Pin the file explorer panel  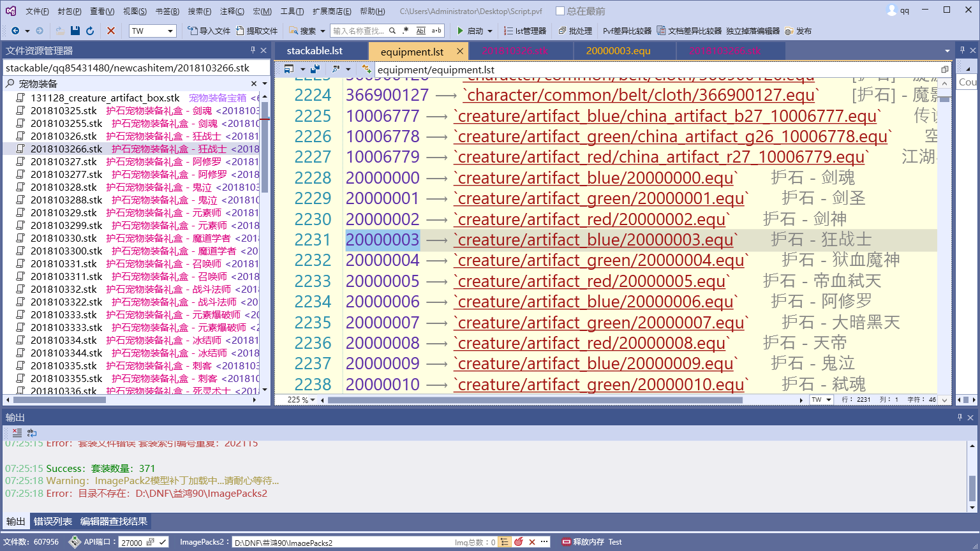point(253,50)
